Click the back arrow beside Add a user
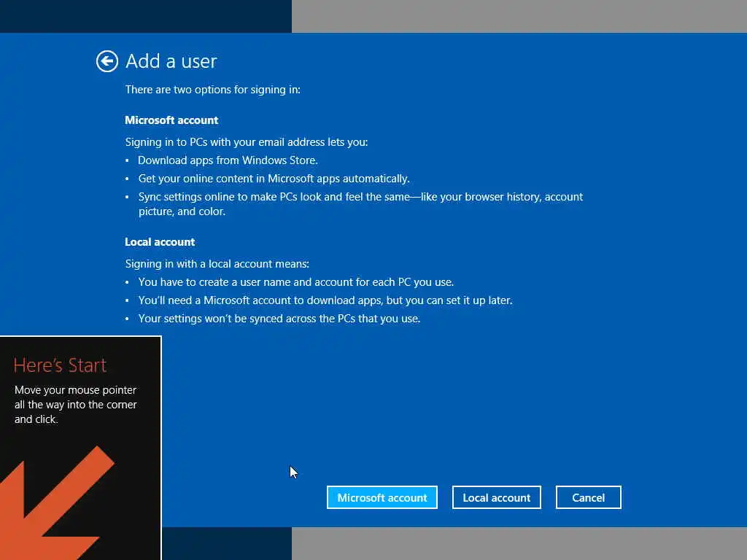Viewport: 747px width, 560px height. pos(107,61)
